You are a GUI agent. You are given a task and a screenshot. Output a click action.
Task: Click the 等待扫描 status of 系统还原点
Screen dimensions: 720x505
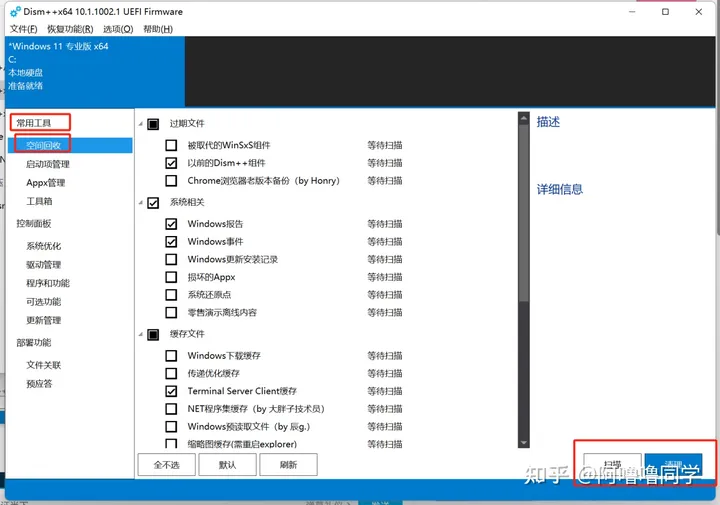(385, 295)
